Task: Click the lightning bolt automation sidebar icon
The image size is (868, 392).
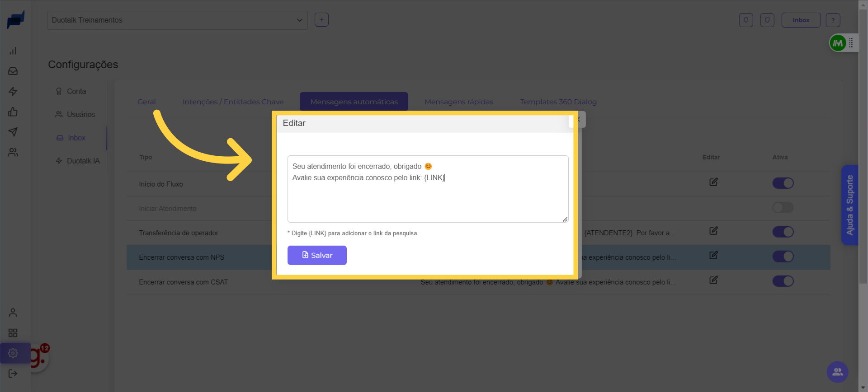Action: point(13,91)
